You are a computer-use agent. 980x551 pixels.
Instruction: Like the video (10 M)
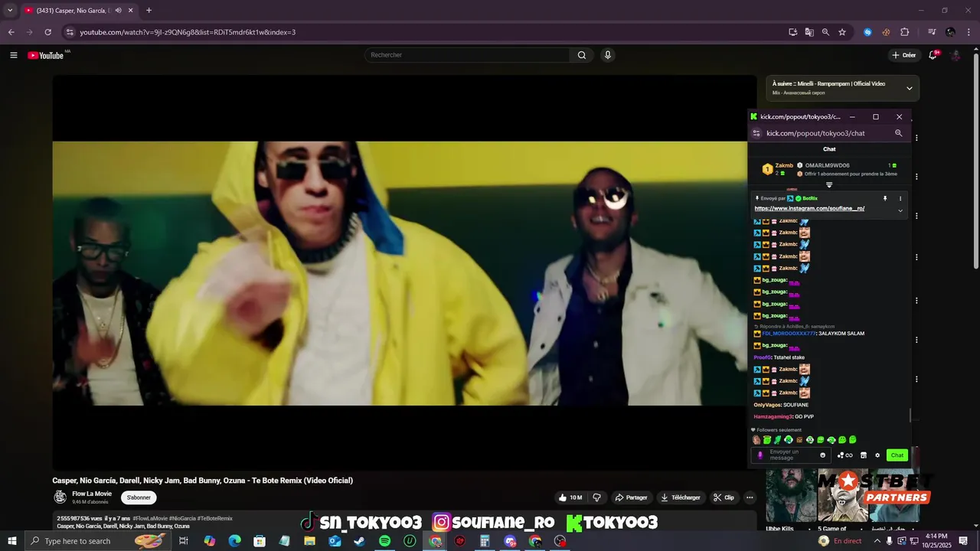[570, 497]
